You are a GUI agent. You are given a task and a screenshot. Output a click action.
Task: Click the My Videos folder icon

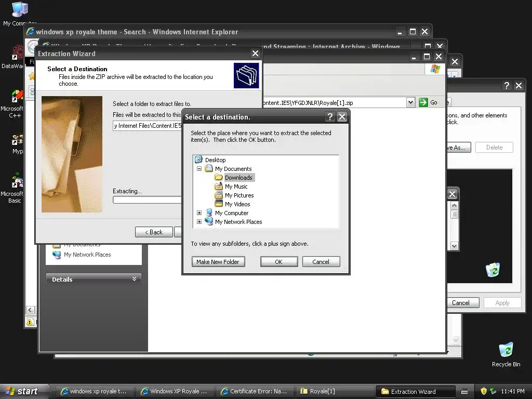coord(219,204)
